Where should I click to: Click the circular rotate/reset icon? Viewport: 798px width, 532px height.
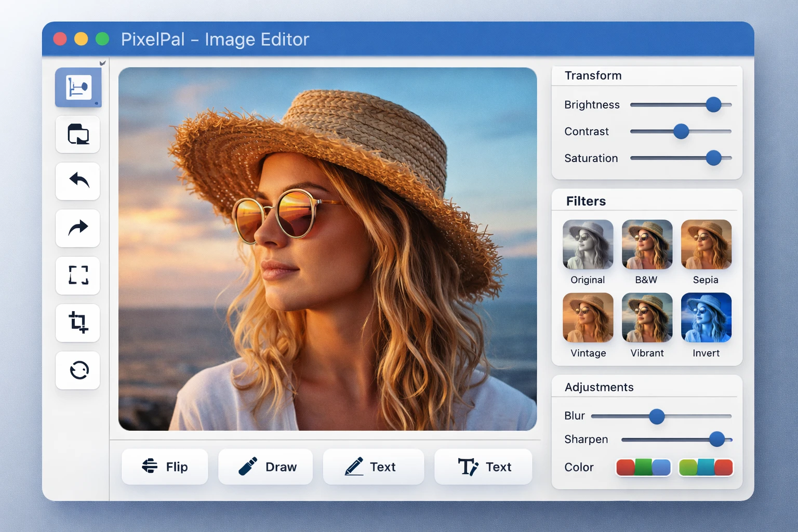coord(78,370)
